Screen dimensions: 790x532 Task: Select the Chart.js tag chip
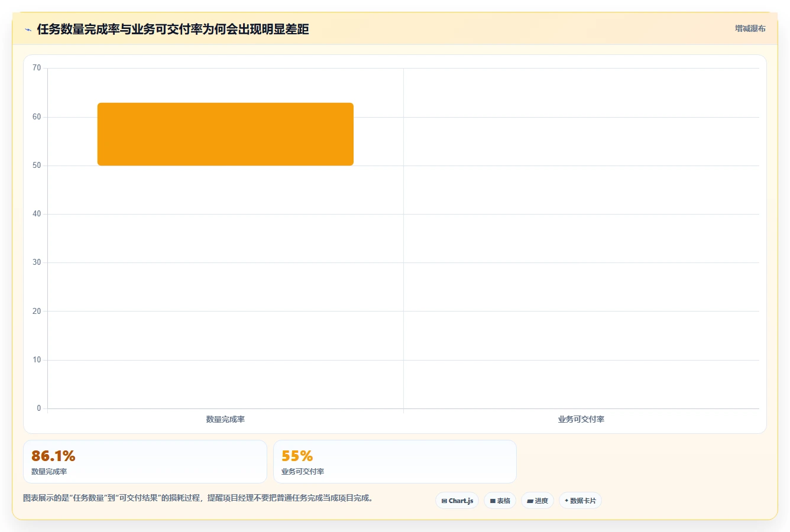457,501
